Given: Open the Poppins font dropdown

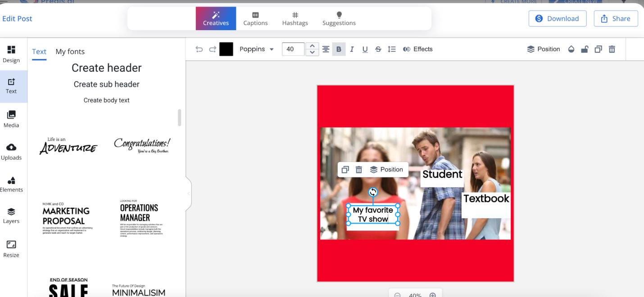Looking at the screenshot, I should click(256, 49).
